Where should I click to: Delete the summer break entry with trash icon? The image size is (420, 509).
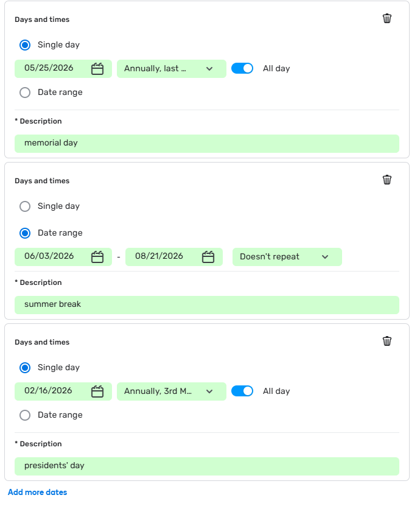387,180
